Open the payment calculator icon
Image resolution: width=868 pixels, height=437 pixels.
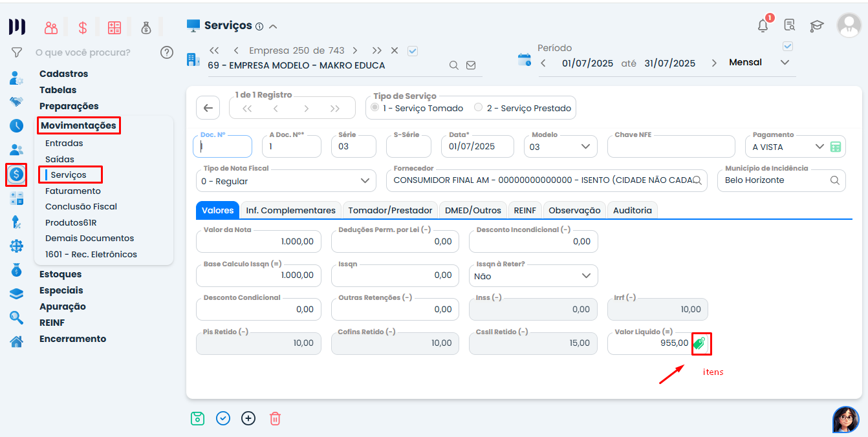[836, 147]
